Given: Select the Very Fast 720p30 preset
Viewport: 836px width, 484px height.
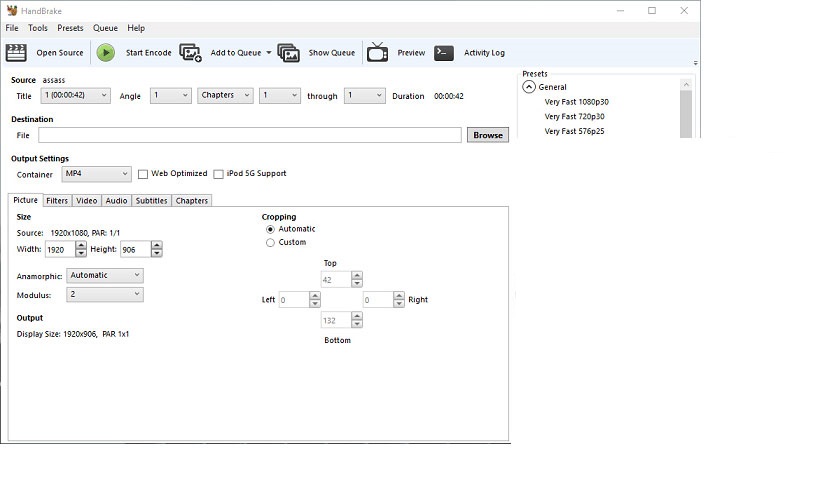Looking at the screenshot, I should pos(574,116).
